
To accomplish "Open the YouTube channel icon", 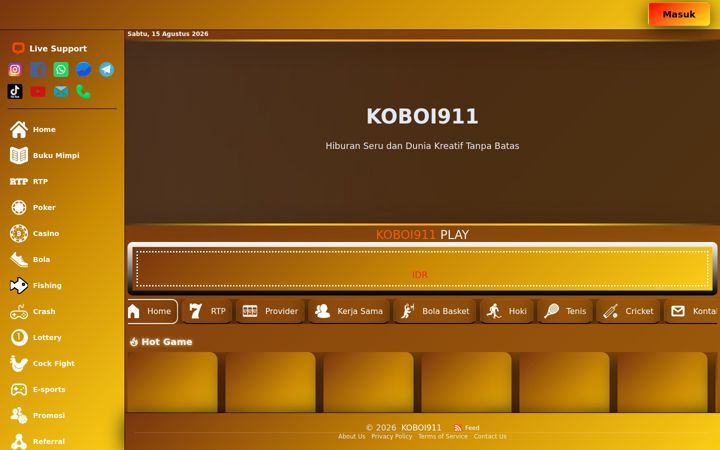I will click(x=38, y=91).
